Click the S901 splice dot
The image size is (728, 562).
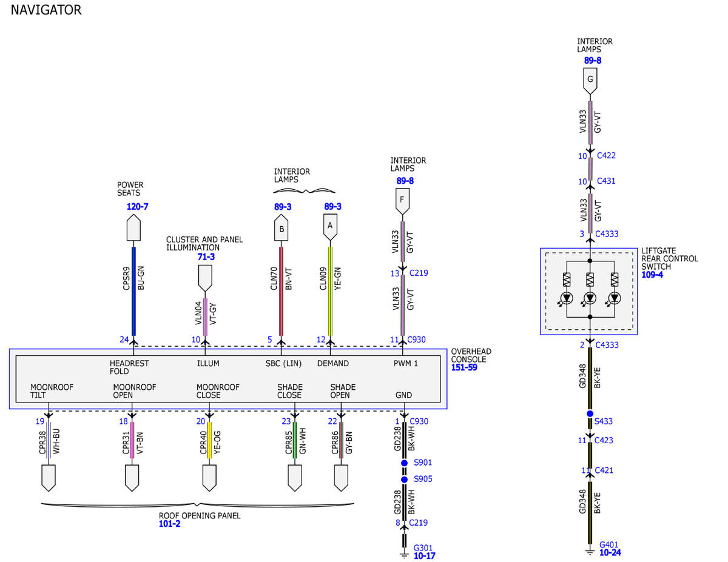click(405, 463)
